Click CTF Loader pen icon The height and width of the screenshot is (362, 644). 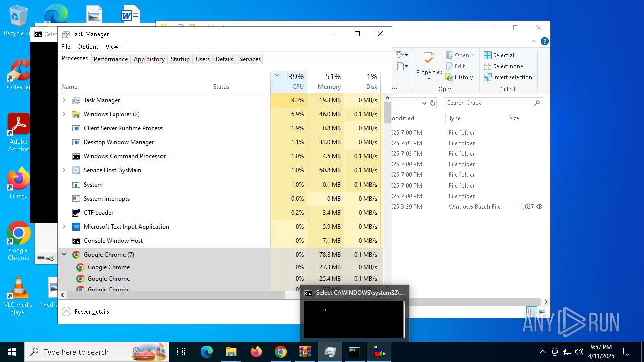click(x=76, y=213)
